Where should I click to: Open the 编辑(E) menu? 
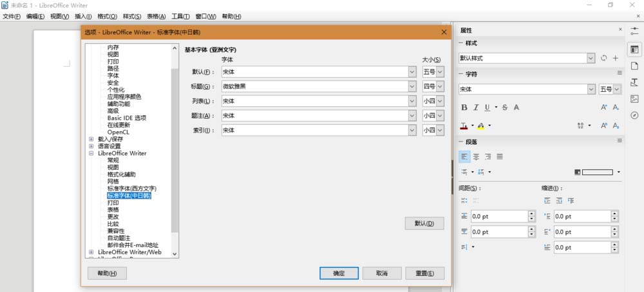pyautogui.click(x=35, y=17)
